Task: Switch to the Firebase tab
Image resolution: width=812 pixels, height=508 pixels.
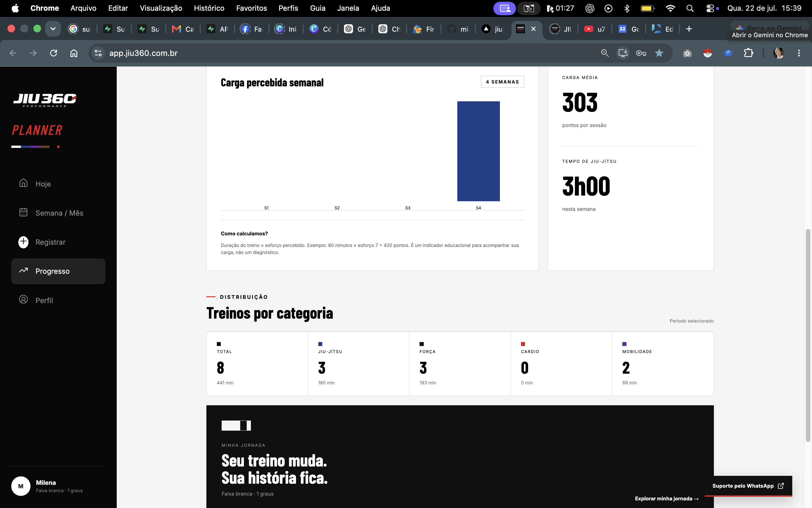Action: [x=423, y=29]
